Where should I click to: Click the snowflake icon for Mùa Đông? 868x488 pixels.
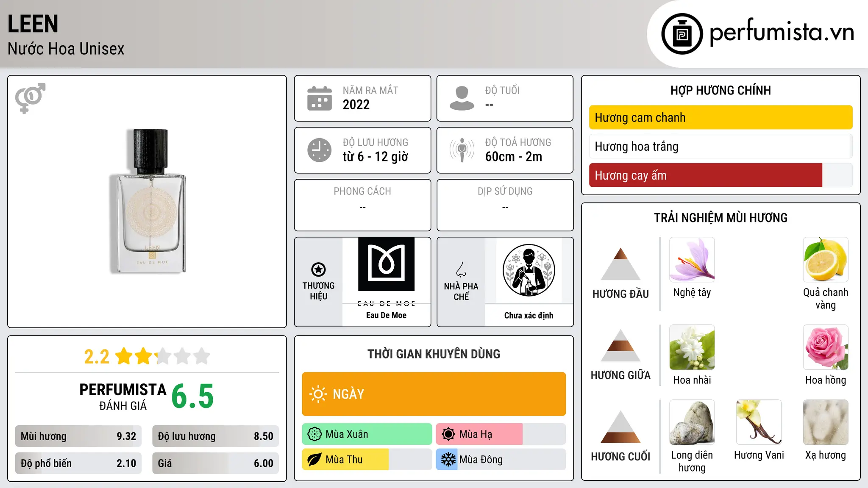(448, 460)
